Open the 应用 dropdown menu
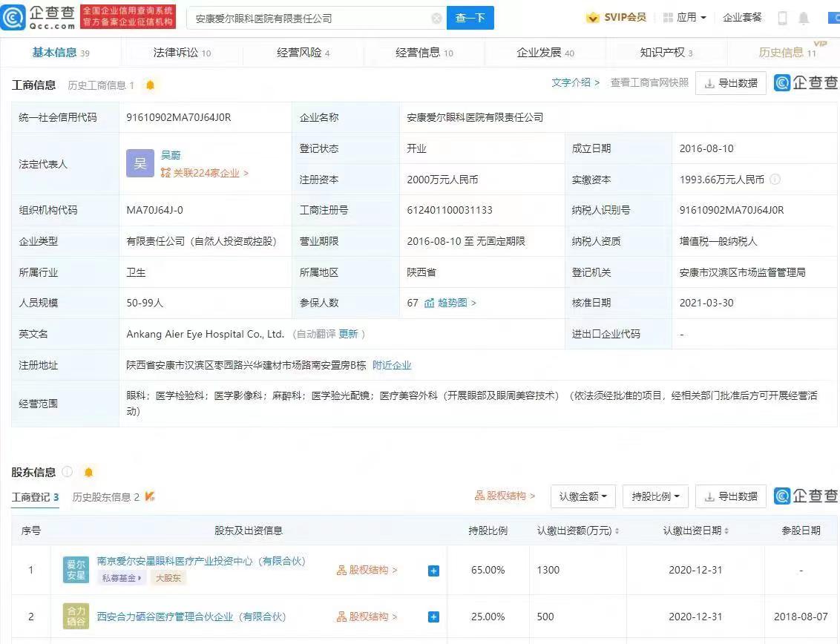Viewport: 840px width, 644px height. coord(685,18)
